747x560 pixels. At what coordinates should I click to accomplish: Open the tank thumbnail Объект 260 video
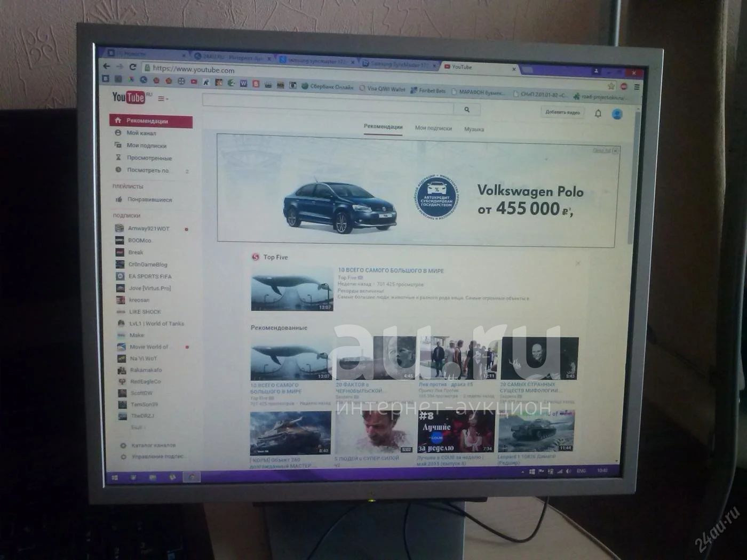(x=291, y=433)
